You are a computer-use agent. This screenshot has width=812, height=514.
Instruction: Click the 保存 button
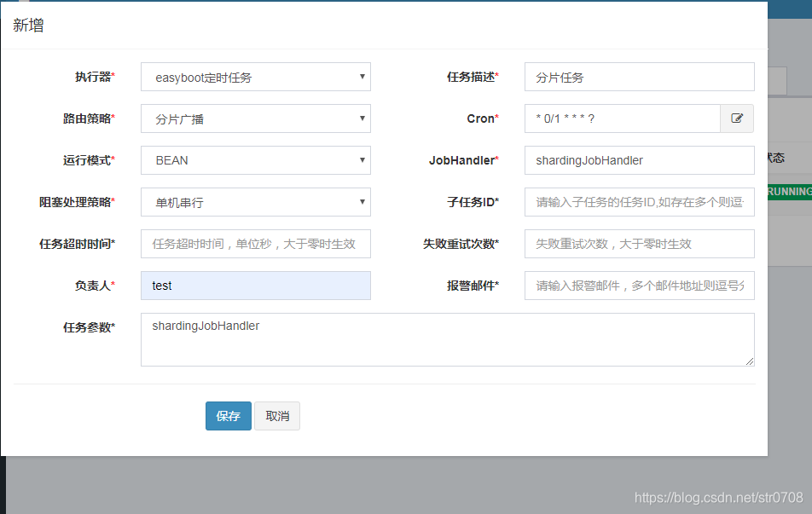(x=229, y=416)
